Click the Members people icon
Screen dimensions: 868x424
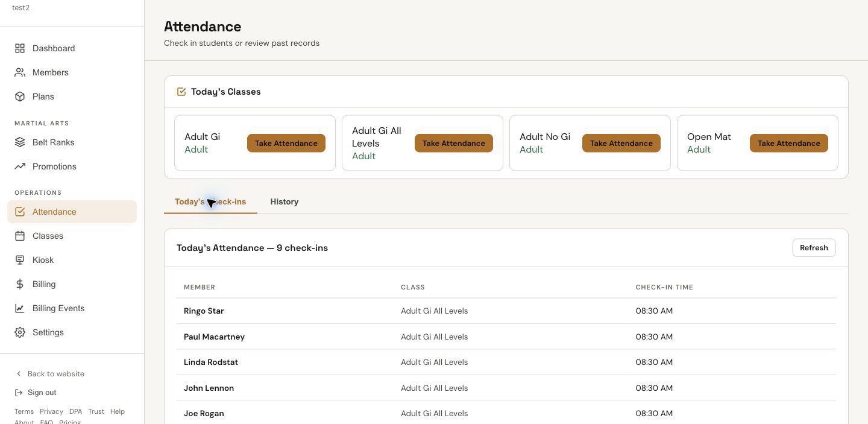20,72
